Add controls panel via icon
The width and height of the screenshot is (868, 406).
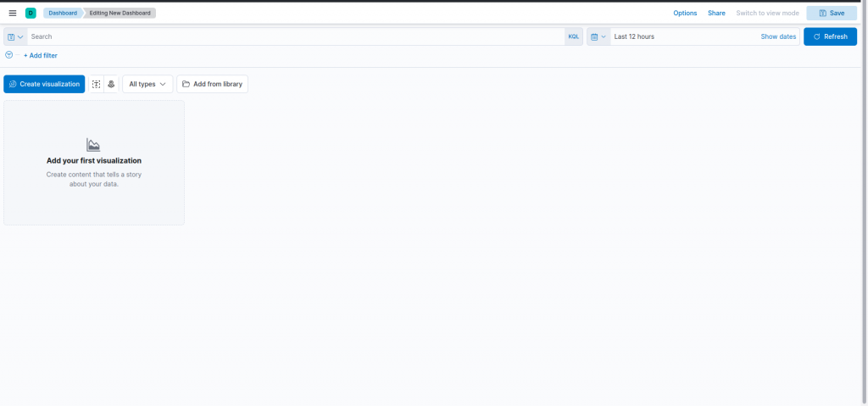point(111,84)
